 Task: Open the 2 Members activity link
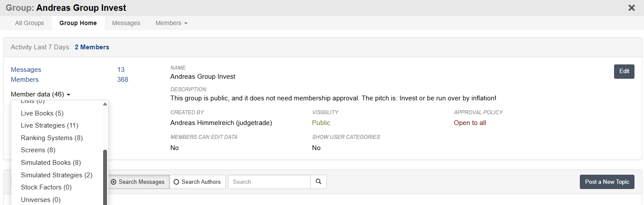92,47
